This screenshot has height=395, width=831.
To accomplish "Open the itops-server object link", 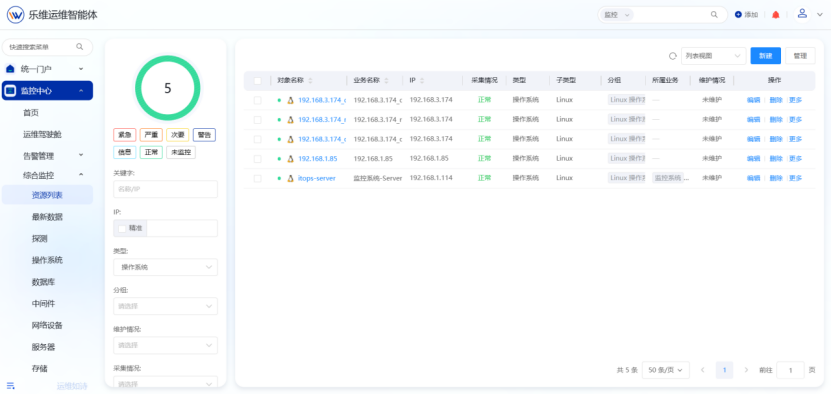I will tap(317, 178).
